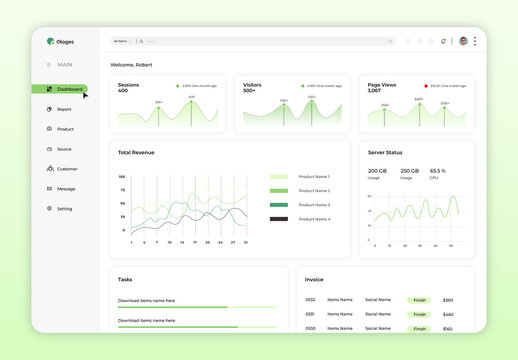Click the Report pie chart icon
The height and width of the screenshot is (360, 518).
click(x=49, y=109)
